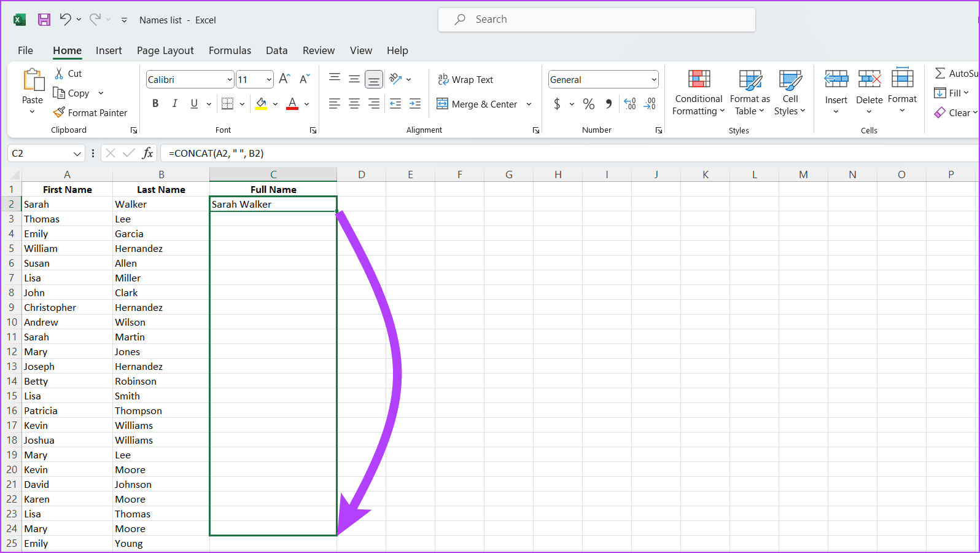Click Merge & Center button
This screenshot has height=553, width=980.
point(477,104)
